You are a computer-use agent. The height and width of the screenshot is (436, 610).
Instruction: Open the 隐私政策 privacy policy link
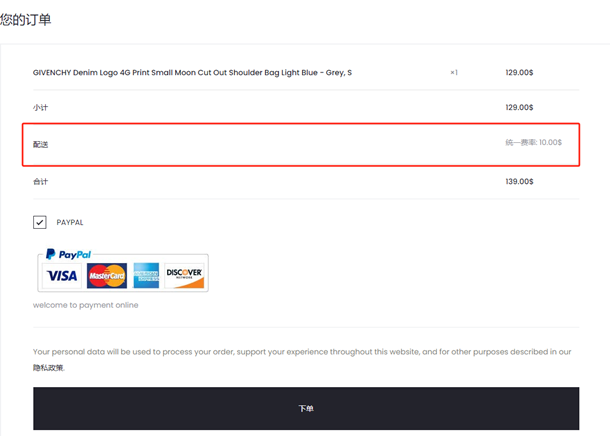(49, 368)
